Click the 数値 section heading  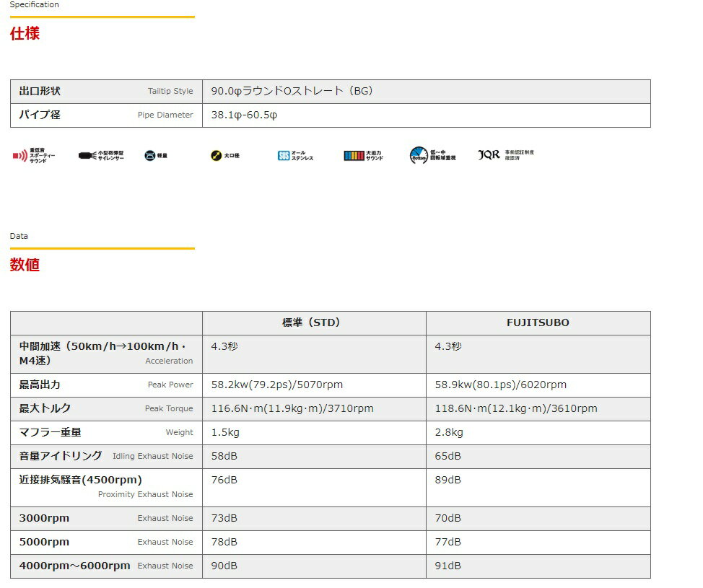coord(25,265)
